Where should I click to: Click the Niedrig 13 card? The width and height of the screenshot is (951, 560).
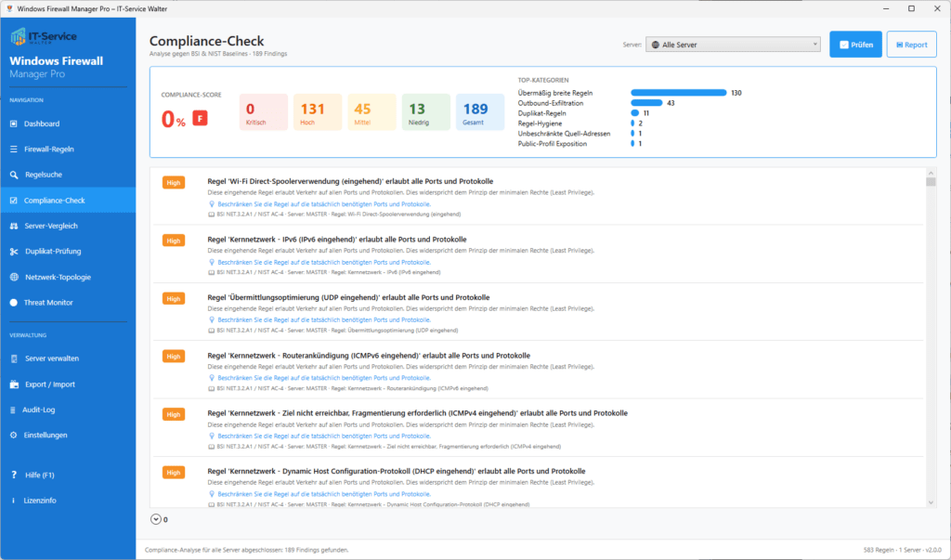(425, 112)
